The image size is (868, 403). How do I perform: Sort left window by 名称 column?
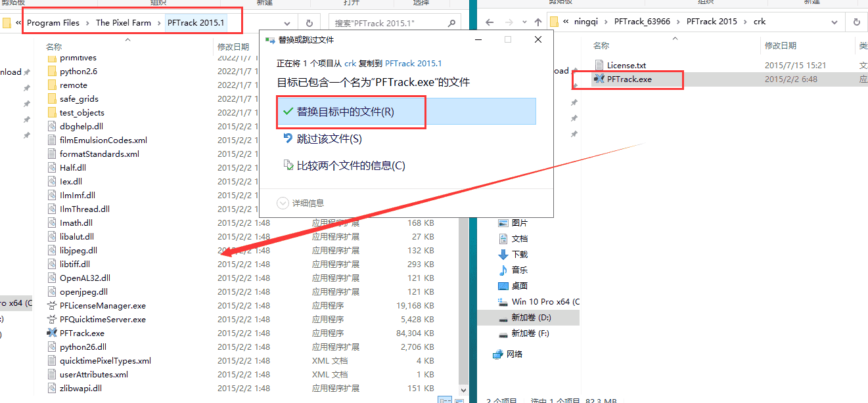coord(54,47)
